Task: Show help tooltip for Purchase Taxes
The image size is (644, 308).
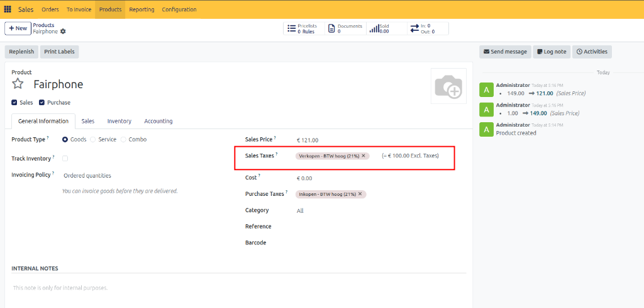Action: coord(287,192)
